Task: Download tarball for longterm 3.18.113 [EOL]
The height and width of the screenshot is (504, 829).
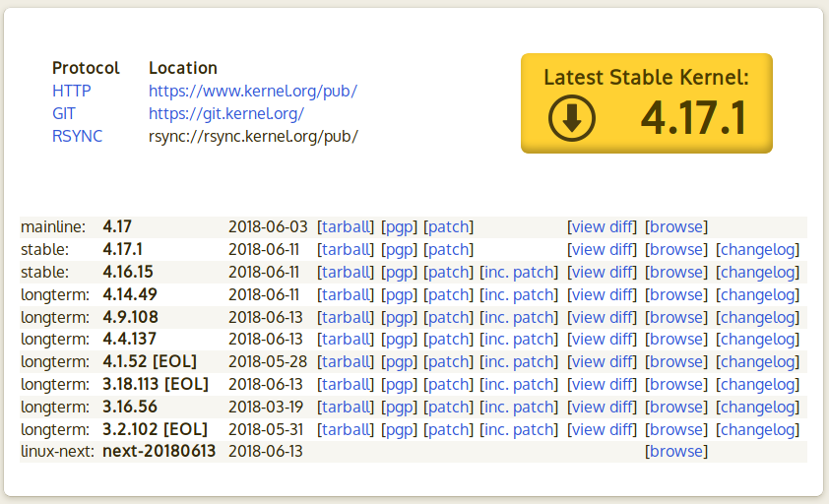Action: point(346,385)
